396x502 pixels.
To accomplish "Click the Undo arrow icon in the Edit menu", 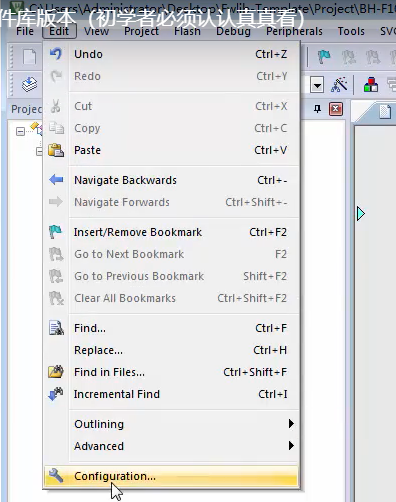I will coord(56,54).
